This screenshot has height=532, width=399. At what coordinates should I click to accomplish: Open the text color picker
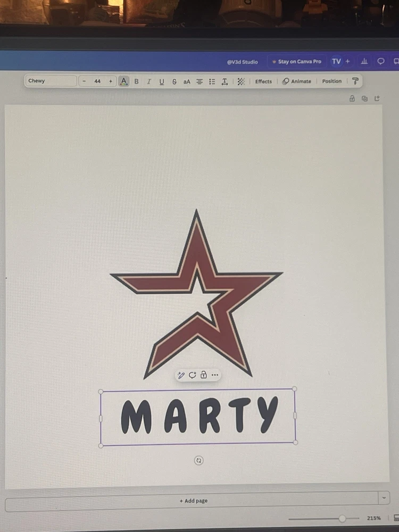124,81
